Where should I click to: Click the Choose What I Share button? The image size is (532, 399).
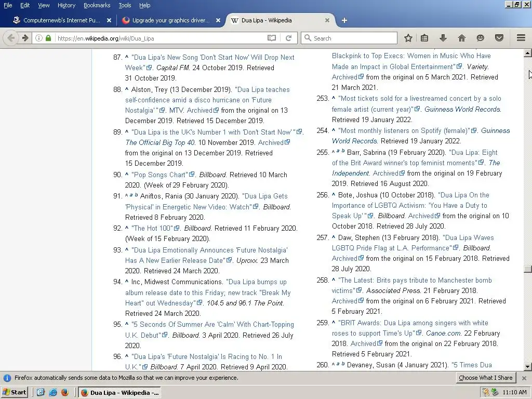[x=486, y=378]
